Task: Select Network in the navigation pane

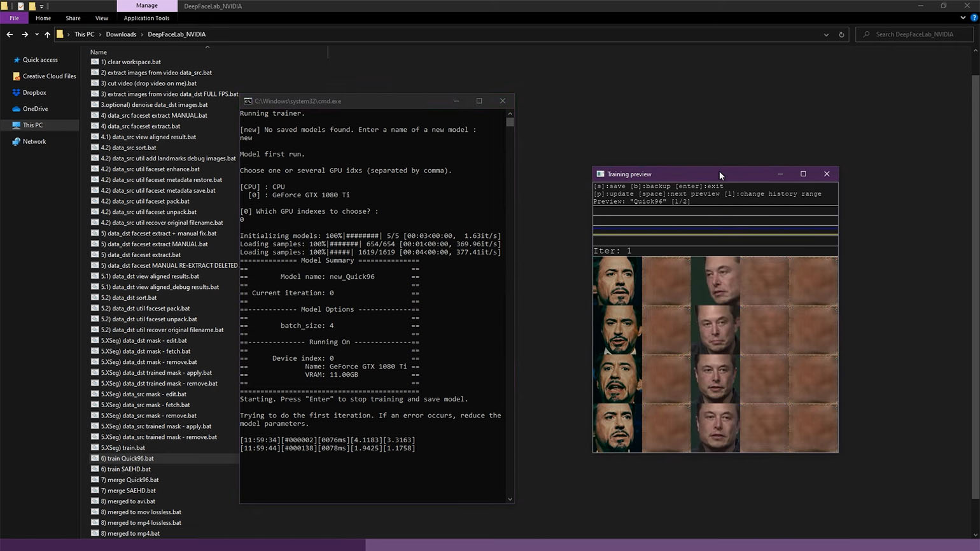Action: (34, 141)
